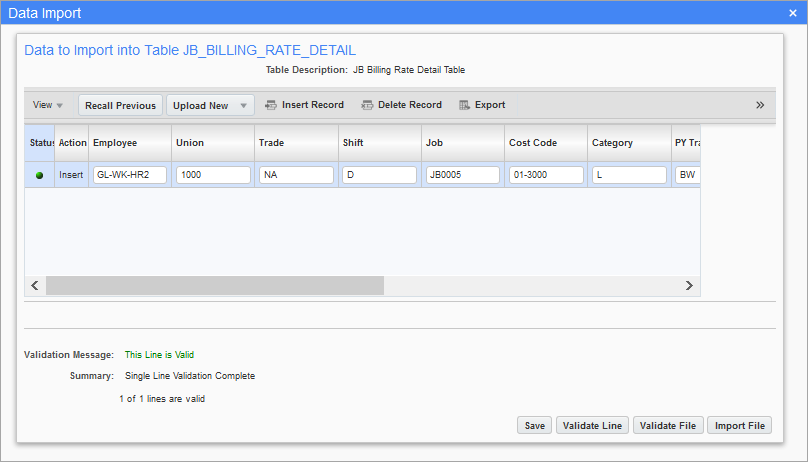Edit Job field JB0005
The image size is (808, 462).
coord(463,175)
